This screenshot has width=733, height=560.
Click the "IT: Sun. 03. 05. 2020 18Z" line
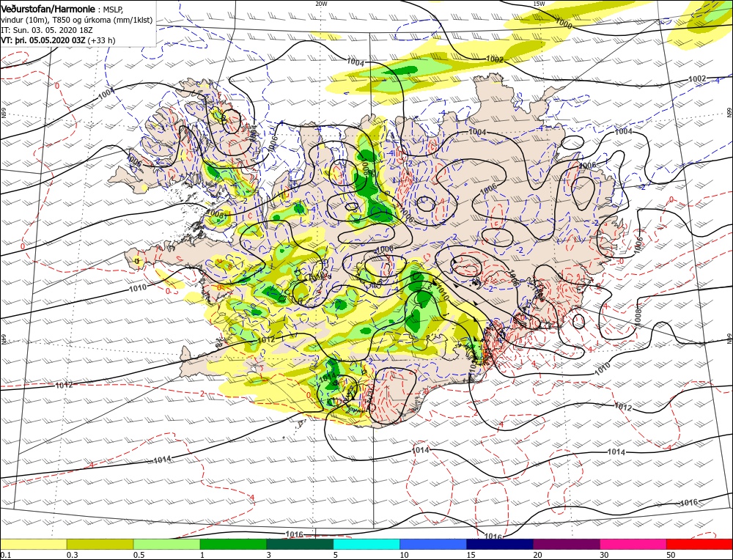pos(48,30)
